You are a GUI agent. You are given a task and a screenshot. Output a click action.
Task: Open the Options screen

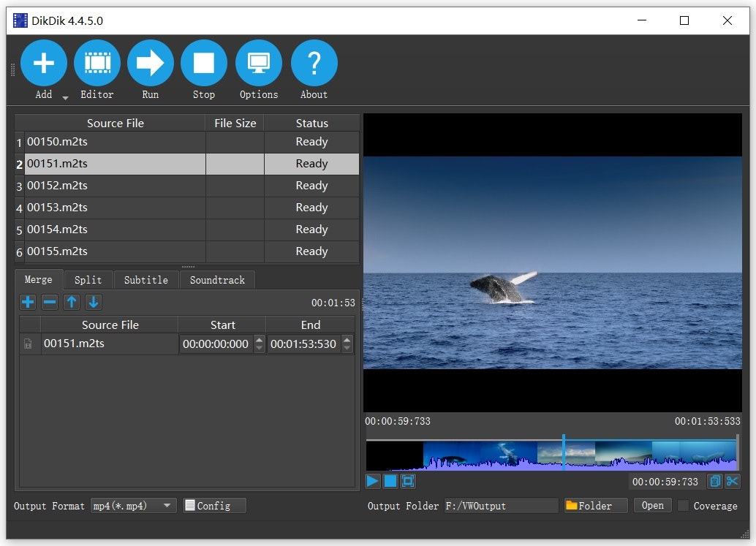click(x=259, y=63)
